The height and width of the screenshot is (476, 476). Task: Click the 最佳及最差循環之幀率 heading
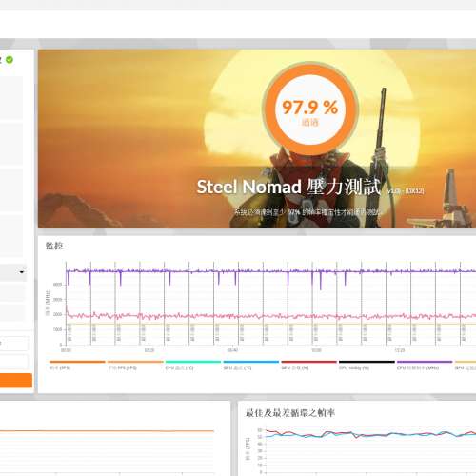(290, 413)
